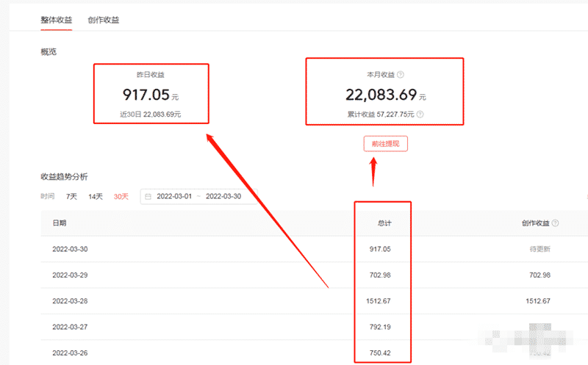
Task: Open help icon beside 累计收益 57,227.75元
Action: tap(420, 115)
